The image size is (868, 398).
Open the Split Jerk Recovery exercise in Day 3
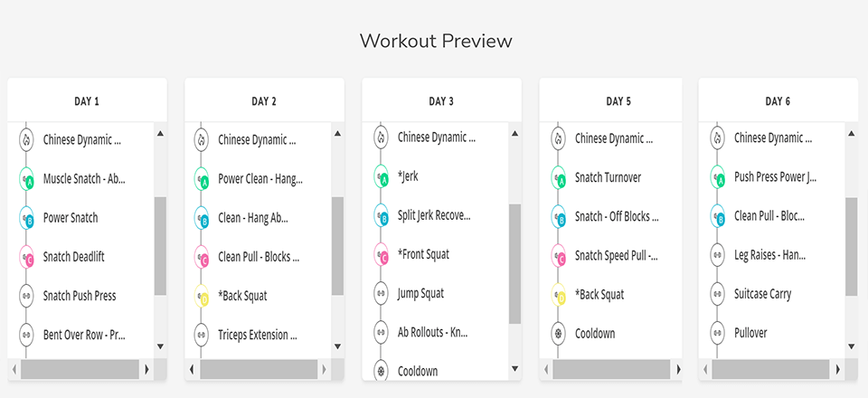pyautogui.click(x=434, y=215)
